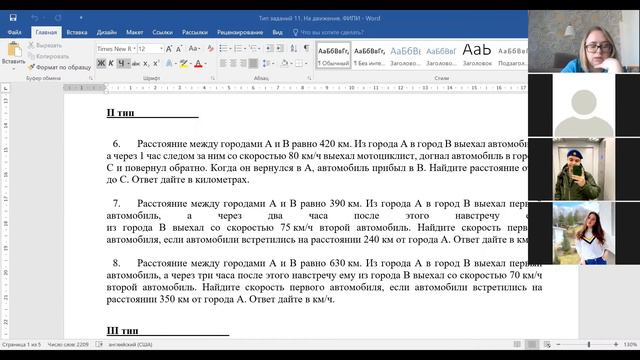Toggle bold Ж formatting
Image resolution: width=640 pixels, height=360 pixels.
(101, 63)
